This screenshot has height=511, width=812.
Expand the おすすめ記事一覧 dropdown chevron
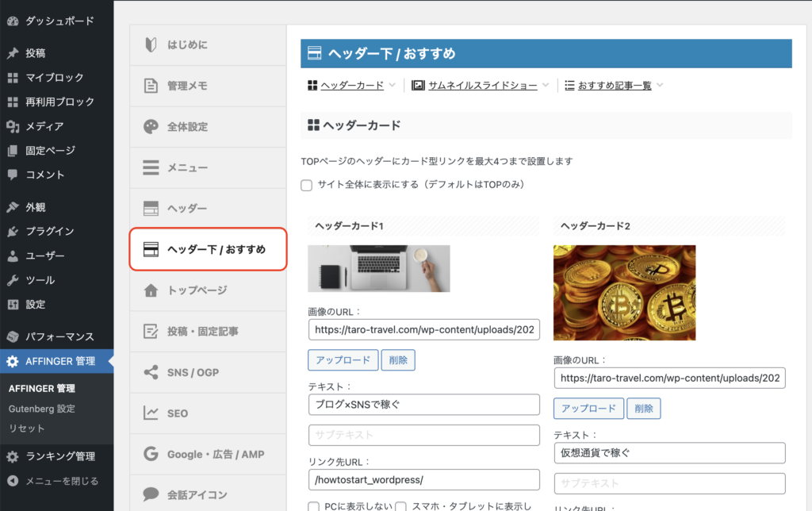coord(660,85)
